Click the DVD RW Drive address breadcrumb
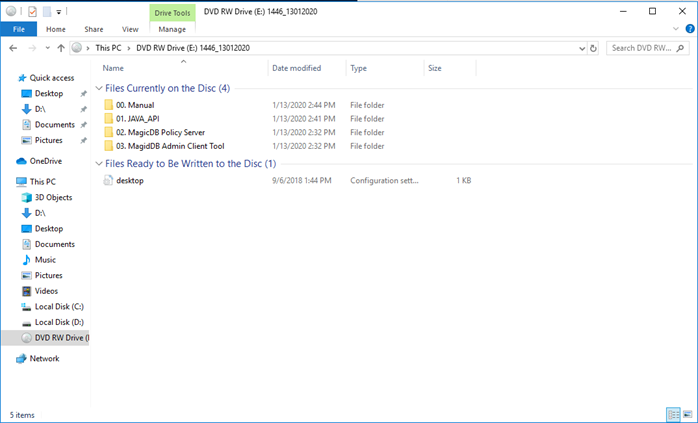The width and height of the screenshot is (698, 423). pyautogui.click(x=193, y=48)
